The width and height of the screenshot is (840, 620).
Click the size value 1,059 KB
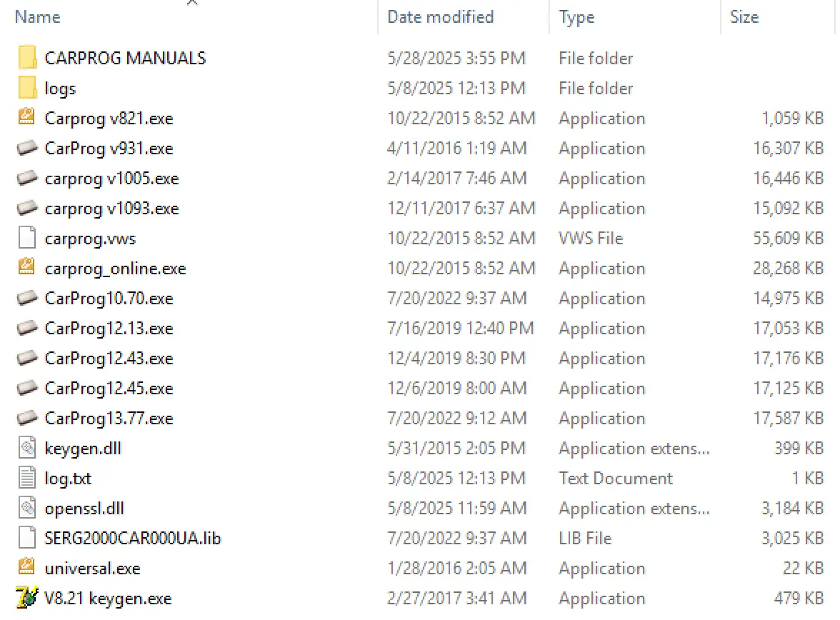click(792, 118)
